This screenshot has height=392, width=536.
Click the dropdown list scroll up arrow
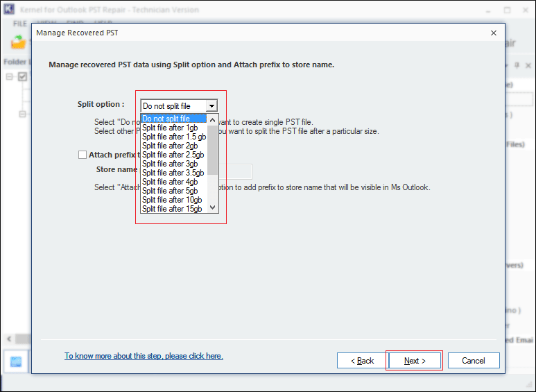(x=212, y=120)
